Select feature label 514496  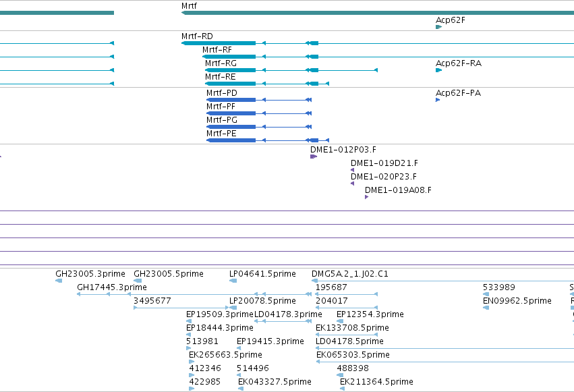[252, 368]
